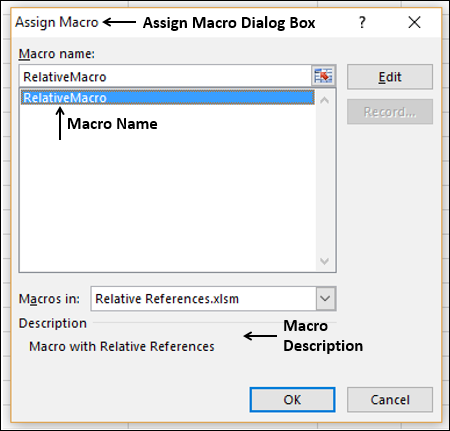Image resolution: width=450 pixels, height=431 pixels.
Task: Click the Relative References.xlsm combo box
Action: pos(213,298)
